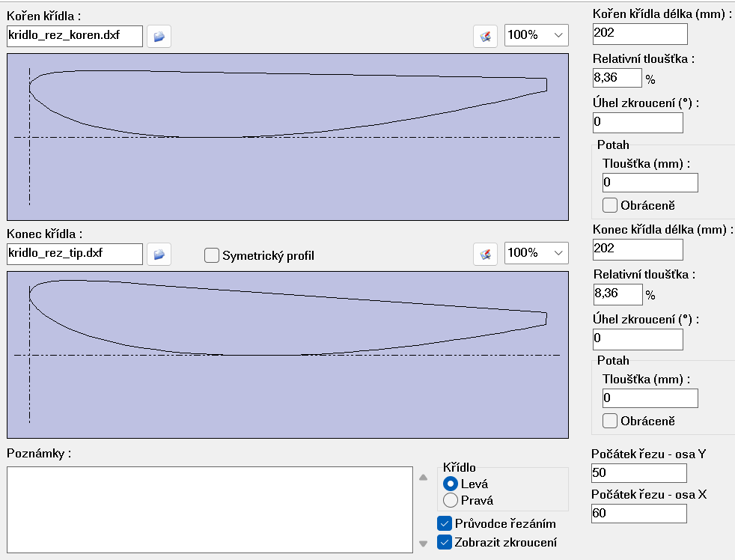Image resolution: width=735 pixels, height=560 pixels.
Task: Click the edit profile icon for wing root
Action: point(485,36)
